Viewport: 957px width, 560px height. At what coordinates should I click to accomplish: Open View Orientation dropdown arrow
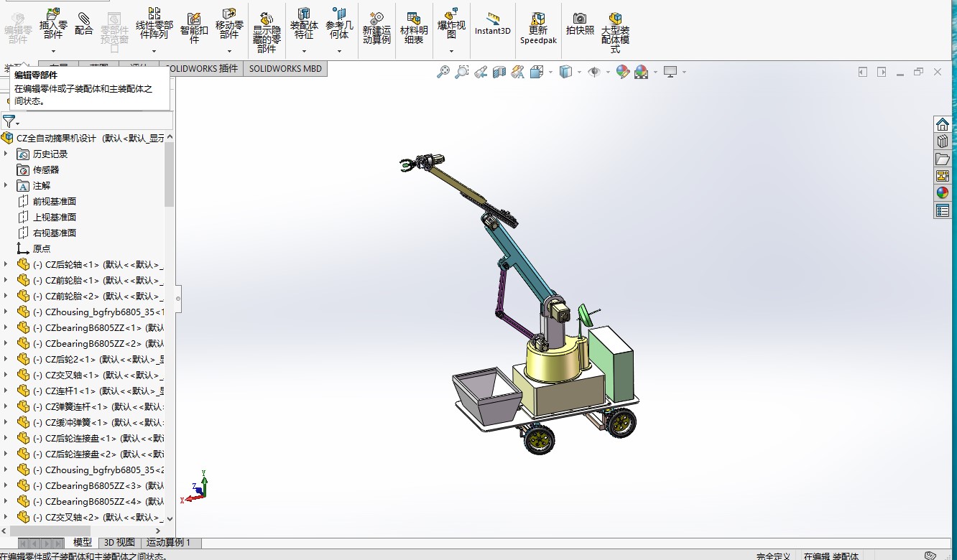[x=550, y=72]
